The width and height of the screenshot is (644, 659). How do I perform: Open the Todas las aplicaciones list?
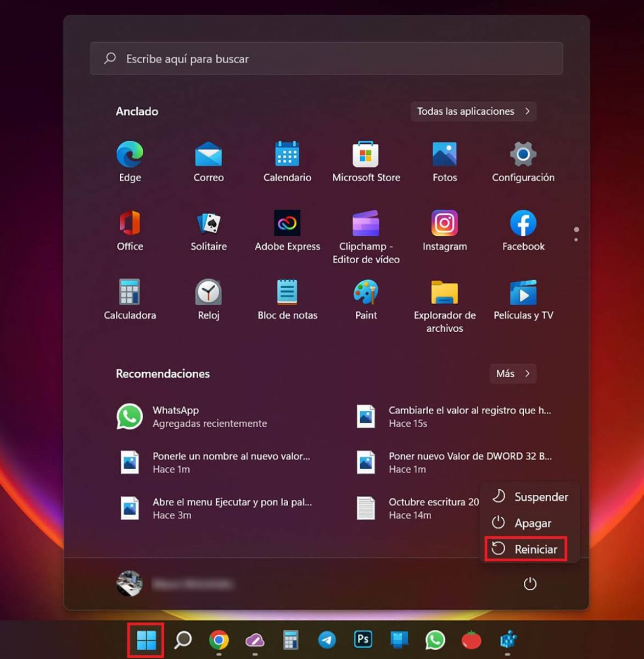[x=473, y=111]
